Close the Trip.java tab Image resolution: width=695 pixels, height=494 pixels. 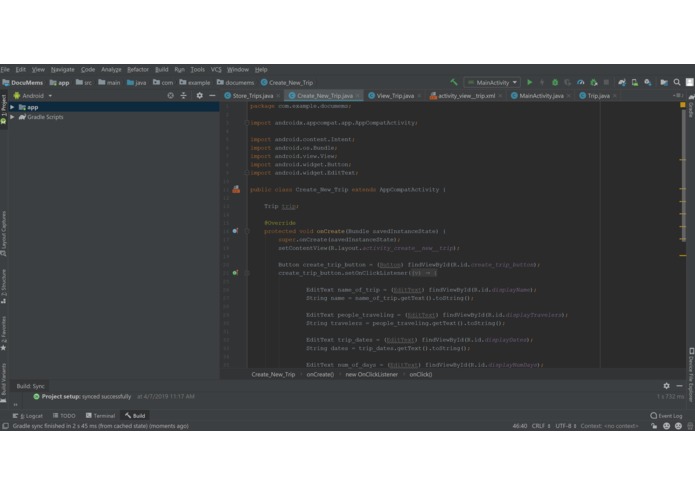coord(615,96)
